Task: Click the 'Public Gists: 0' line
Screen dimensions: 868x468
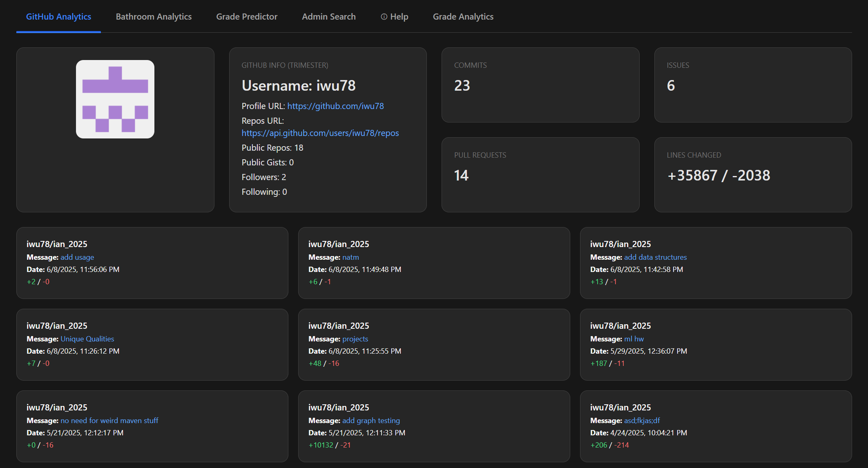Action: point(268,163)
